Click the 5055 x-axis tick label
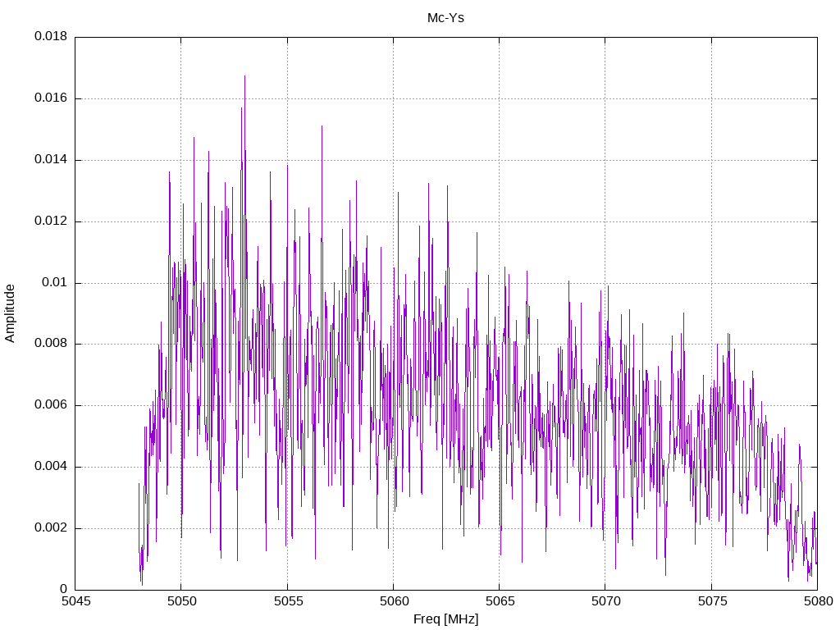The image size is (840, 630). tap(288, 601)
